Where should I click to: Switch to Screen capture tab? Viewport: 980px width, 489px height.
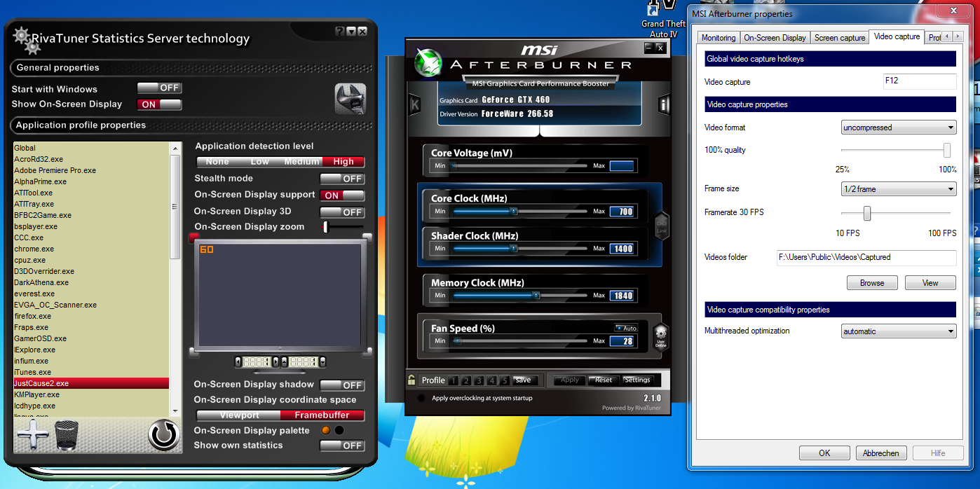[x=840, y=38]
